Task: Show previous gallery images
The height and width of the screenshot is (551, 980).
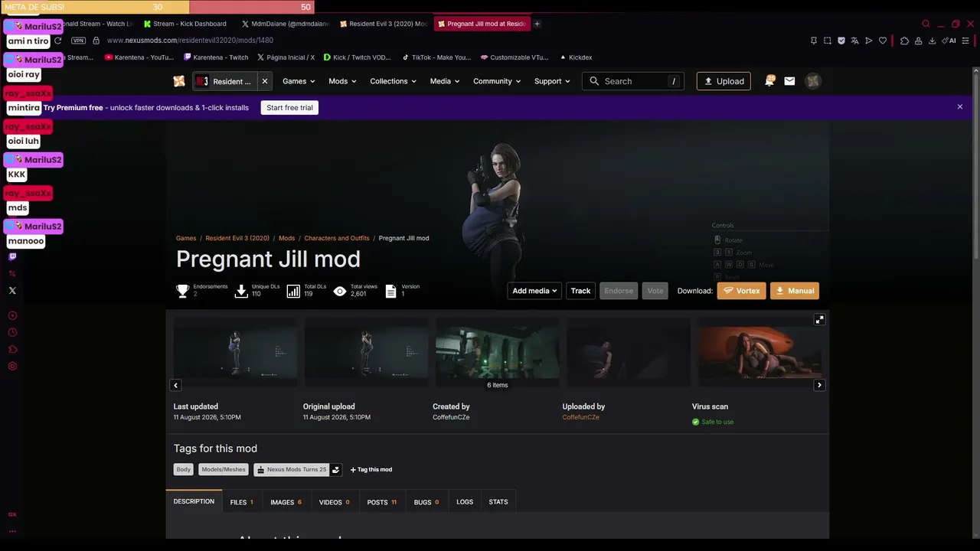Action: click(x=176, y=386)
